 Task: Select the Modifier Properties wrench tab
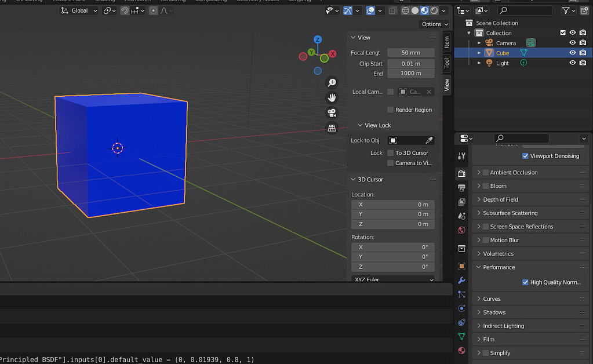tap(461, 282)
